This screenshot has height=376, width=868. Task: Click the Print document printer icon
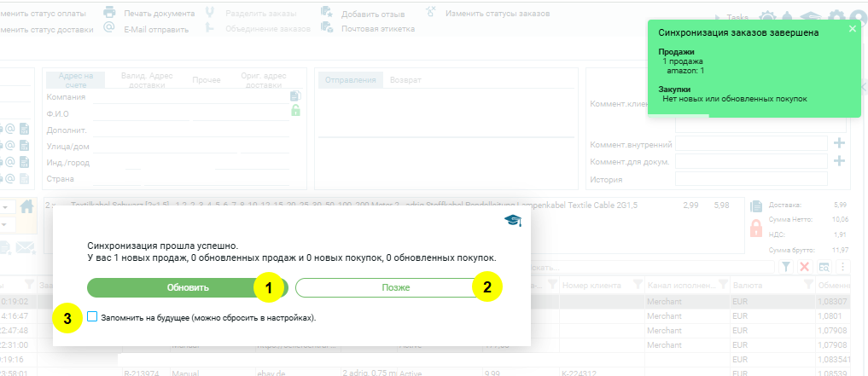[109, 13]
